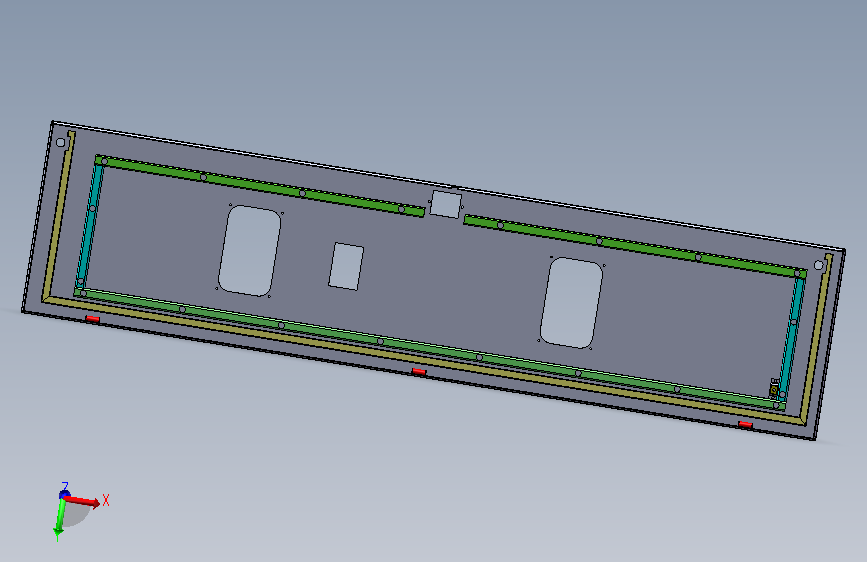This screenshot has height=562, width=867.
Task: Click the rightmost red tab on bottom edge
Action: click(x=745, y=424)
